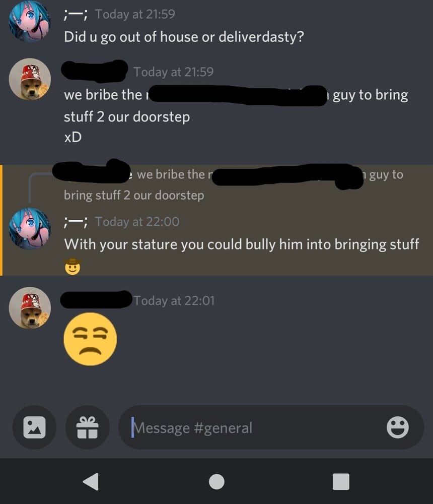
Task: Open dog avatar at 22:01 message
Action: [30, 307]
